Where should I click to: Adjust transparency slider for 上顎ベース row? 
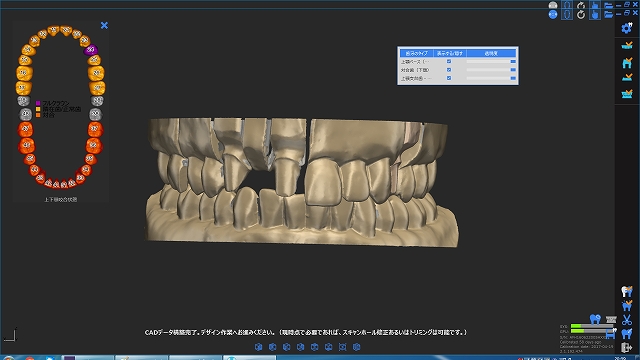point(491,61)
